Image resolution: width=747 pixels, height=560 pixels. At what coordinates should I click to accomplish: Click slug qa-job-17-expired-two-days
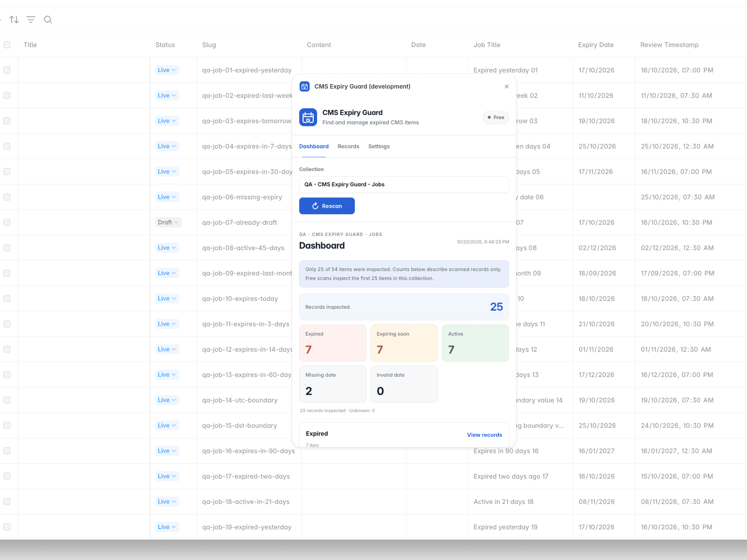(246, 476)
